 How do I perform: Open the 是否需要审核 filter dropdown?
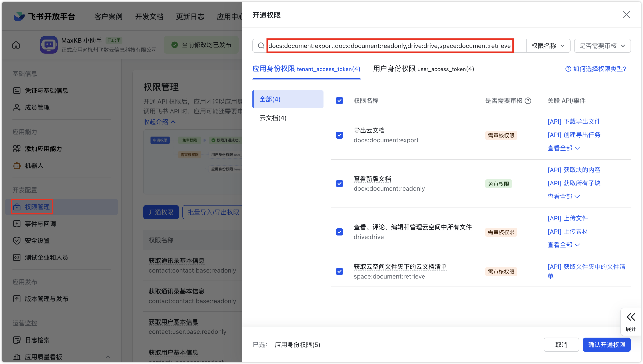[602, 46]
